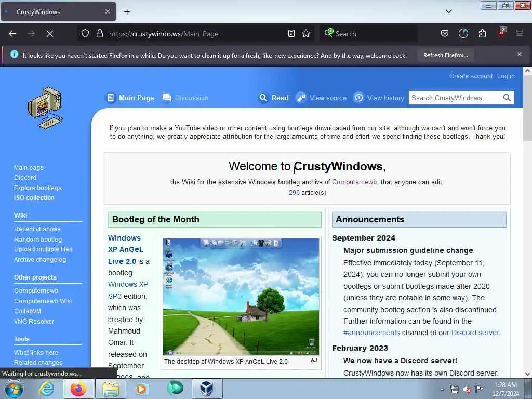532x399 pixels.
Task: Open #announcements channel link
Action: pos(371,332)
